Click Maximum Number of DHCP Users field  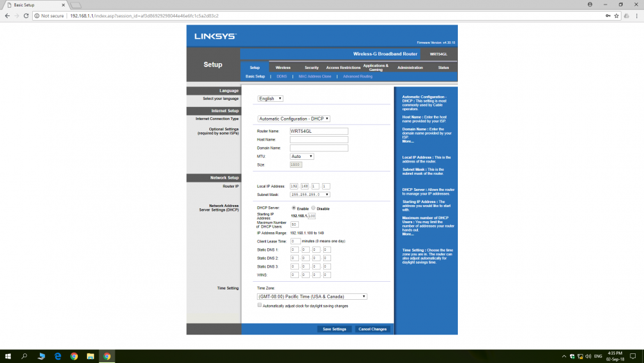pos(294,224)
